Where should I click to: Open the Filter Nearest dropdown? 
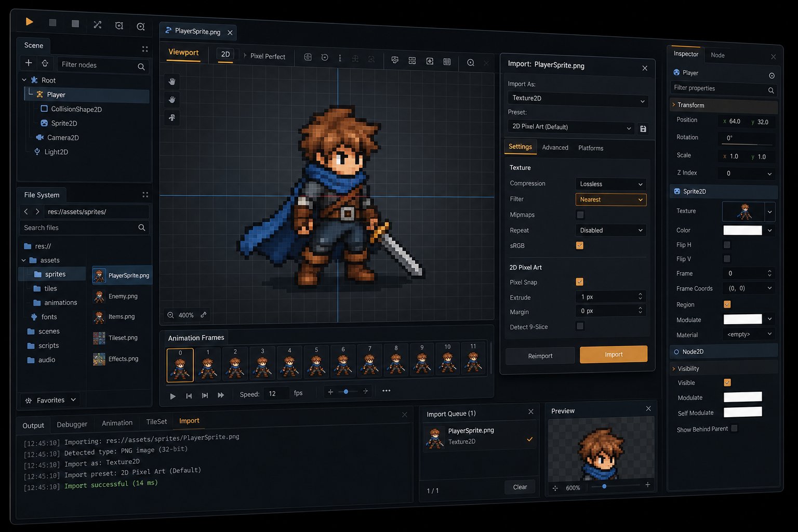611,199
